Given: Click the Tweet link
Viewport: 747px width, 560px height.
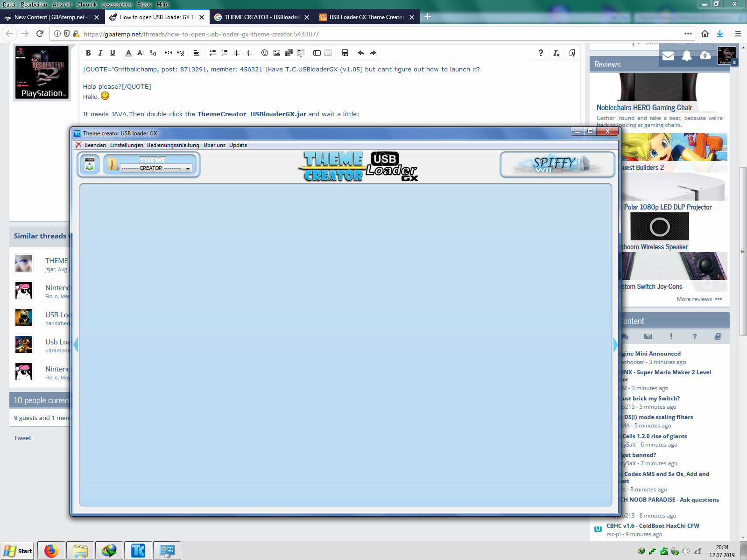Looking at the screenshot, I should pos(22,438).
